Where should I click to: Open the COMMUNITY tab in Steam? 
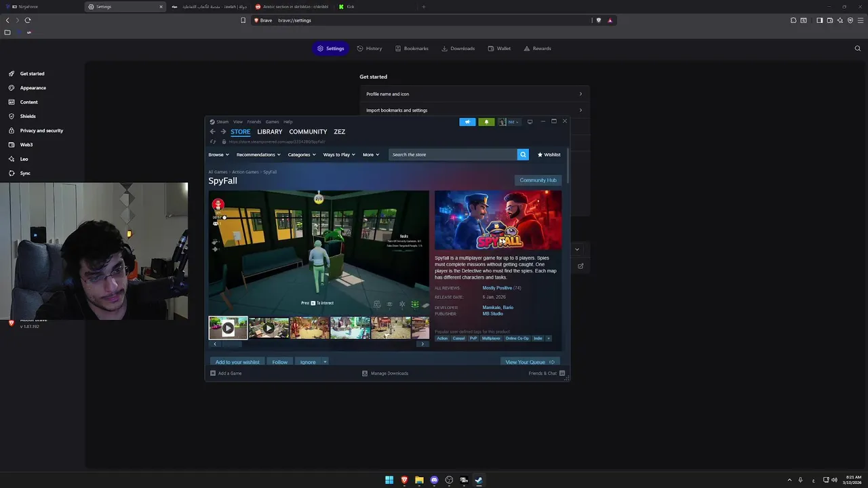[308, 131]
